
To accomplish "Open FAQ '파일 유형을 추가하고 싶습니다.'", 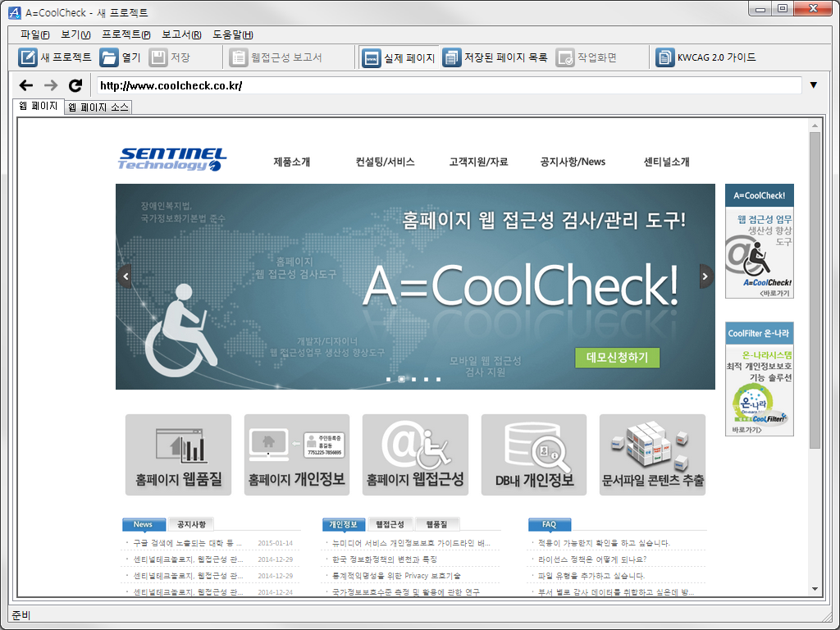I will coord(591,576).
